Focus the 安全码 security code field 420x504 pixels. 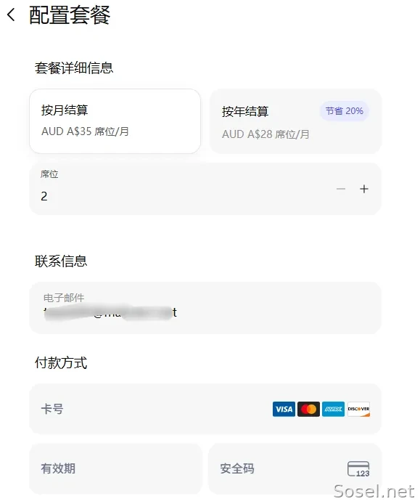point(295,468)
